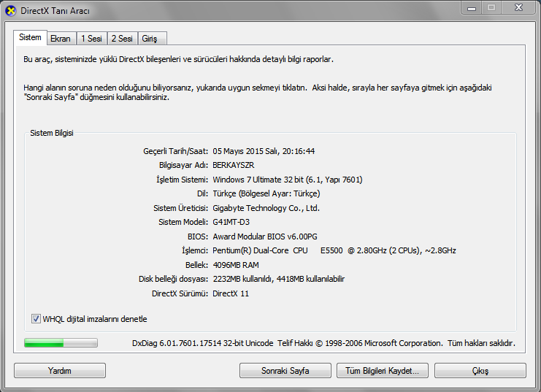The height and width of the screenshot is (392, 541).
Task: Open the 2 Sesi tab
Action: (122, 39)
